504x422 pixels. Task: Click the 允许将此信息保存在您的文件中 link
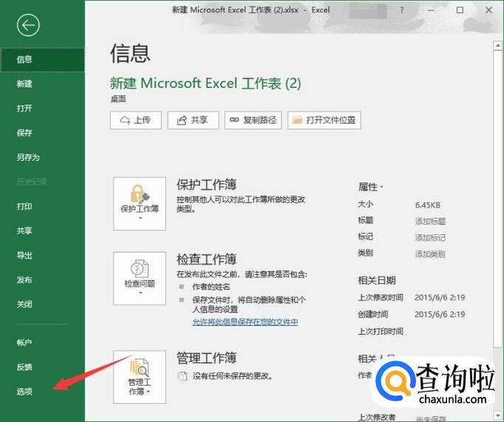pos(245,321)
